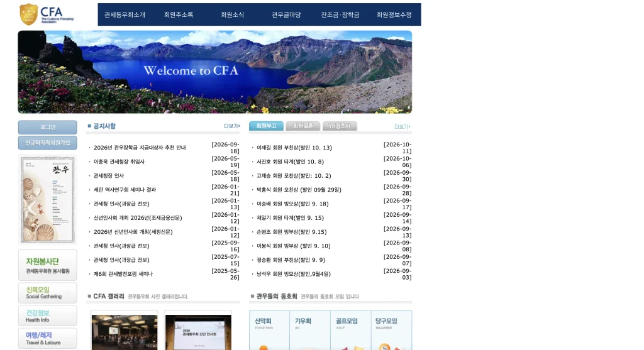Viewport: 644px width, 350px height.
Task: Switch to the 회원결혼 tab
Action: [303, 126]
